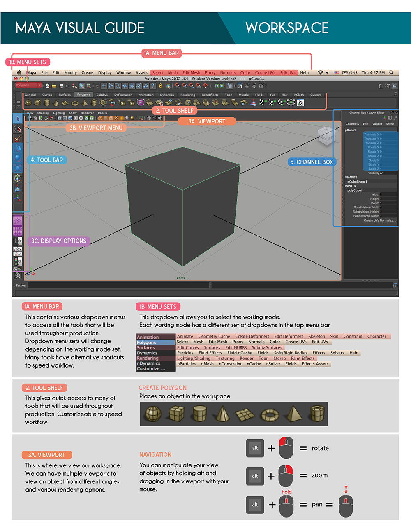Screen dimensions: 411x532
Task: Select the Soft Modification tool
Action: point(18,188)
